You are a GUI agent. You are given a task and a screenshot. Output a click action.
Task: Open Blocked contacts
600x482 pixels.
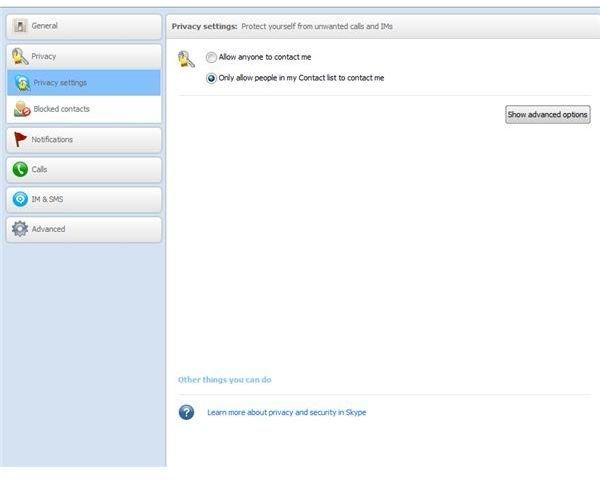pos(84,109)
